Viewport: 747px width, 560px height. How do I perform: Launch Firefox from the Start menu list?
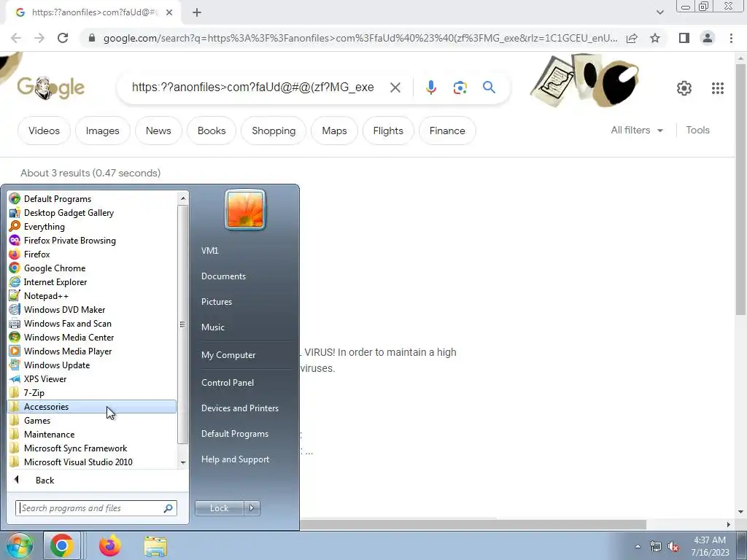92,254
